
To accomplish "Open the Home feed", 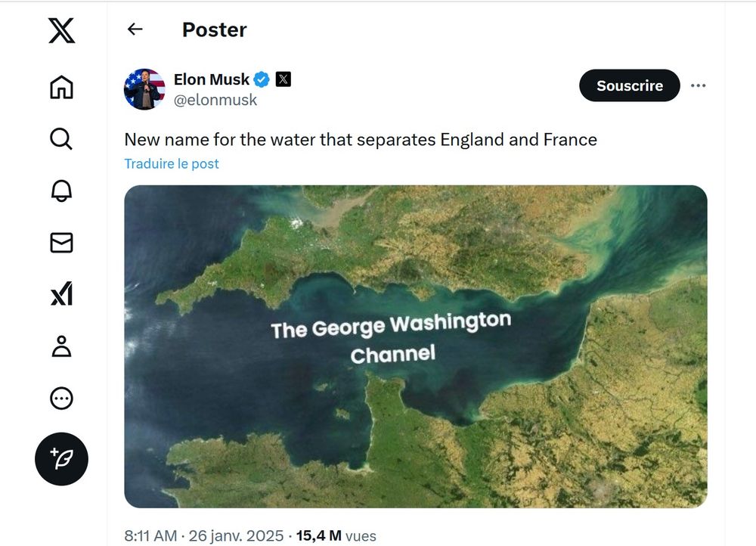I will coord(60,88).
